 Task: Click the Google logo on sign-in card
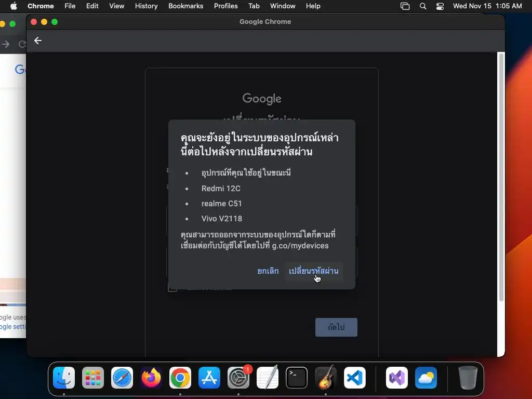[x=262, y=99]
